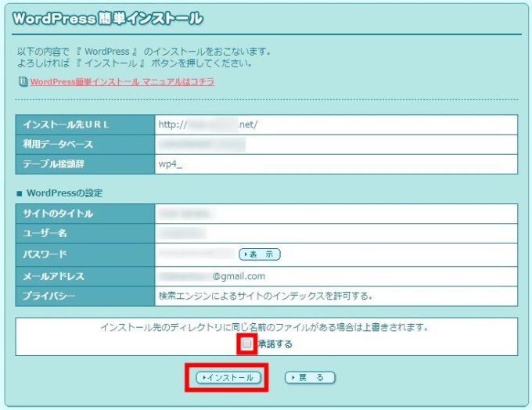Click the サイトのタイトル row label
The image size is (532, 410).
pyautogui.click(x=58, y=213)
